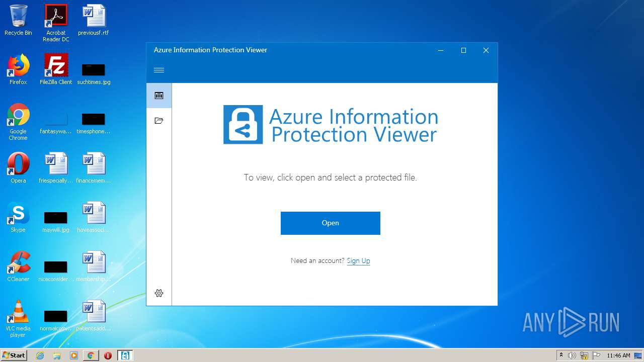Select the Acrobat Reader DC shortcut

tap(56, 23)
